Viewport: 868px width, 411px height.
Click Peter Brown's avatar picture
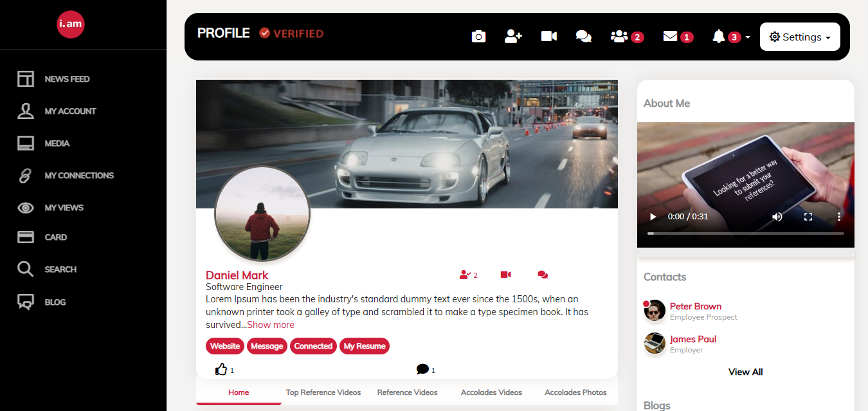click(x=655, y=311)
